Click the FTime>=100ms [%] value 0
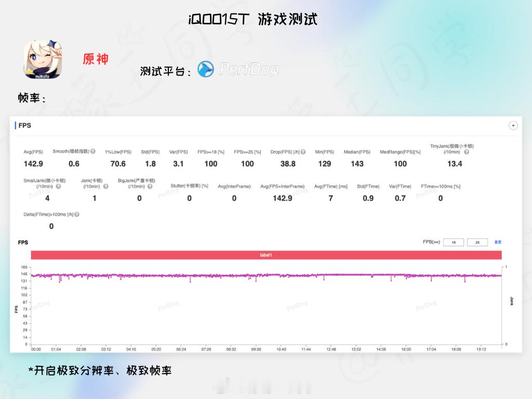The image size is (532, 399). tap(441, 198)
